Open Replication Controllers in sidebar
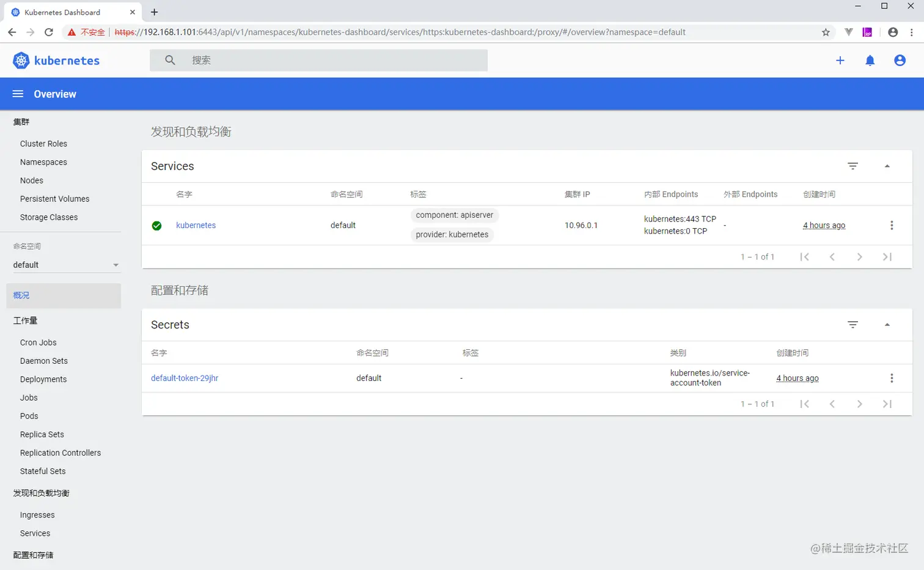924x570 pixels. coord(61,453)
